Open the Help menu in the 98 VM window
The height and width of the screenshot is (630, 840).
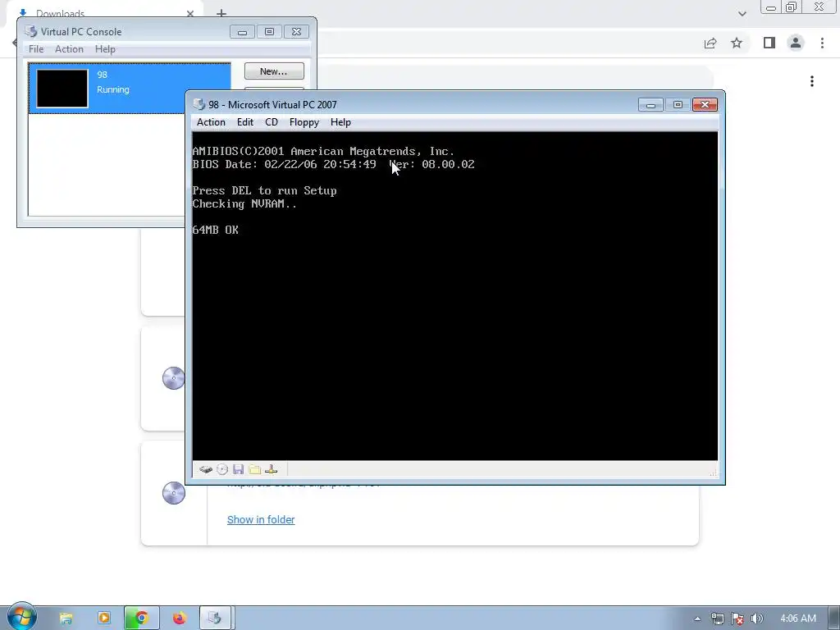[x=340, y=122]
